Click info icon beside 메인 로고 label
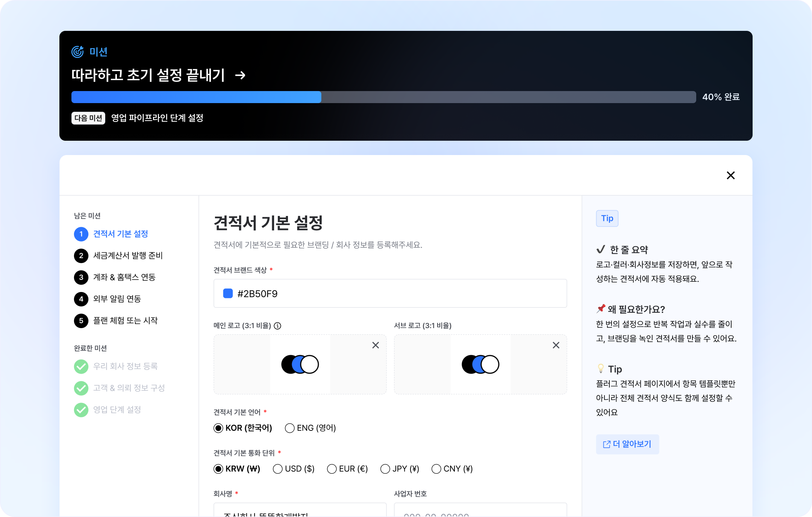The width and height of the screenshot is (812, 517). [277, 326]
